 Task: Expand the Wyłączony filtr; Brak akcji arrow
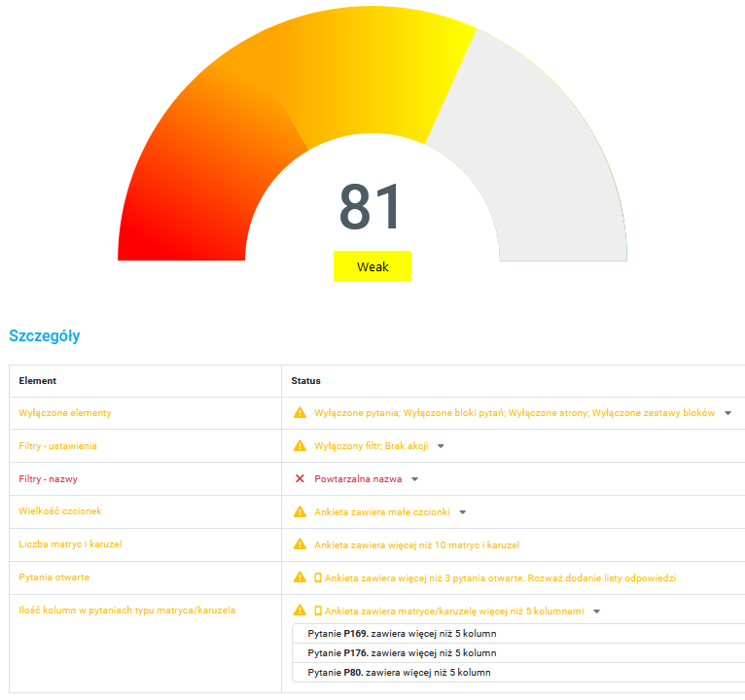tap(441, 446)
